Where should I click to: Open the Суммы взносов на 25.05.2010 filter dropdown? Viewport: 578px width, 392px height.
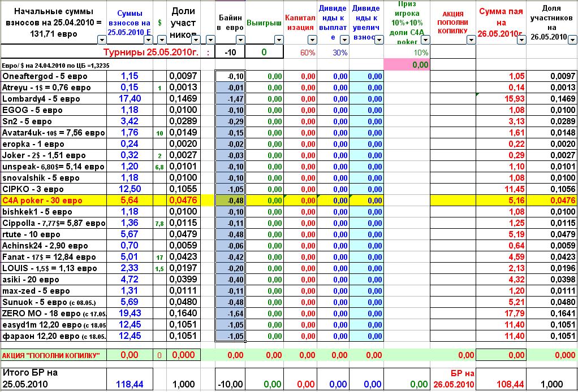tap(148, 40)
